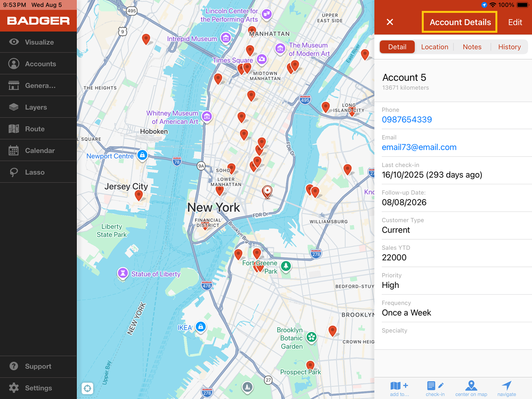
Task: Switch to the Detail tab
Action: click(x=397, y=47)
